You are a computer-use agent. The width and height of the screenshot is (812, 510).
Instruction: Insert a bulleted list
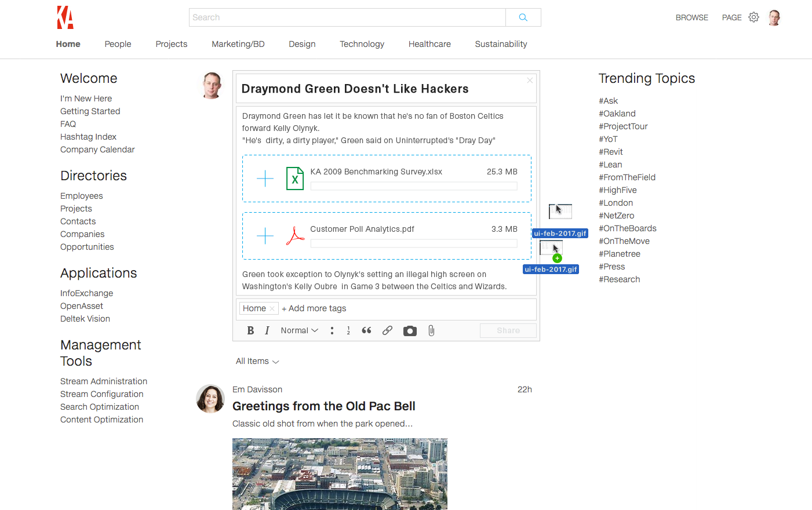click(332, 330)
